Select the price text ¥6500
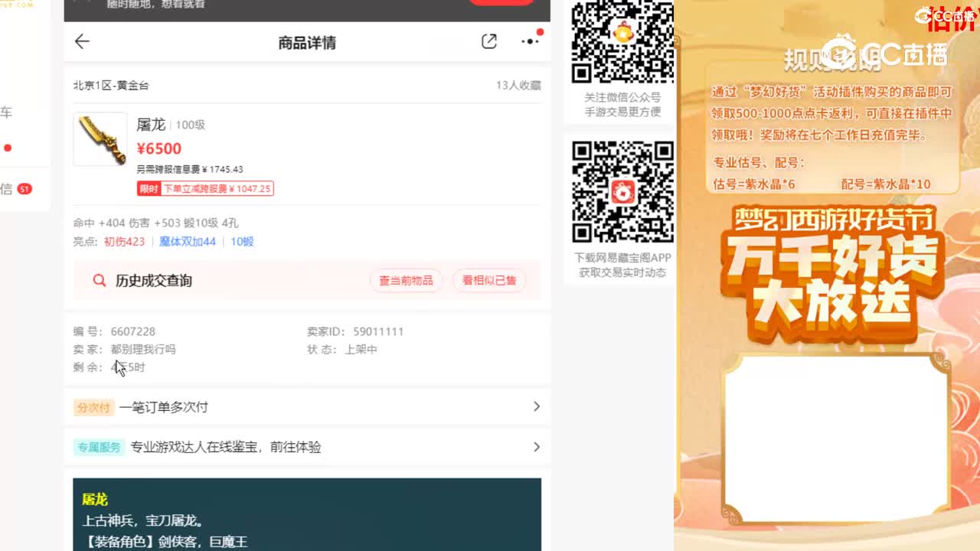This screenshot has width=980, height=551. coord(159,148)
